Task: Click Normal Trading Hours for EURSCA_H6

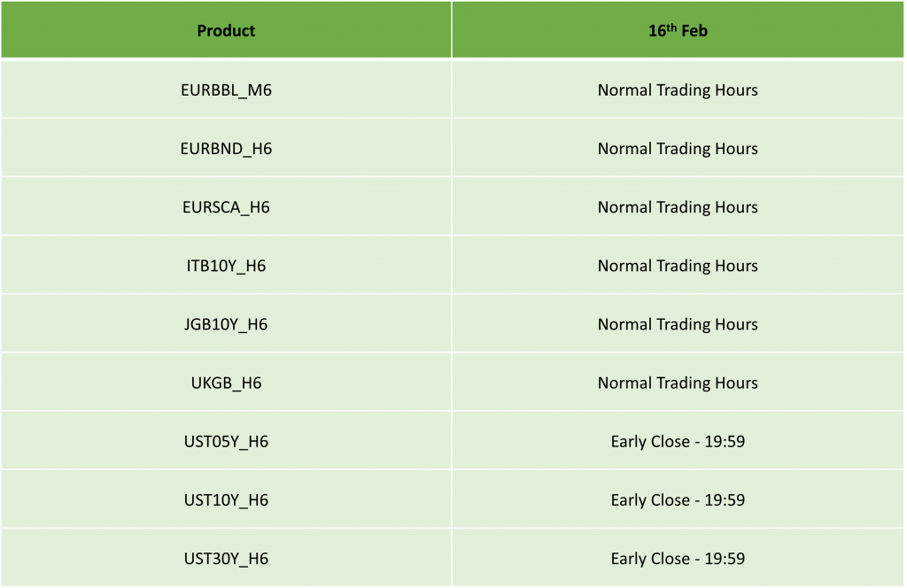Action: click(x=678, y=207)
